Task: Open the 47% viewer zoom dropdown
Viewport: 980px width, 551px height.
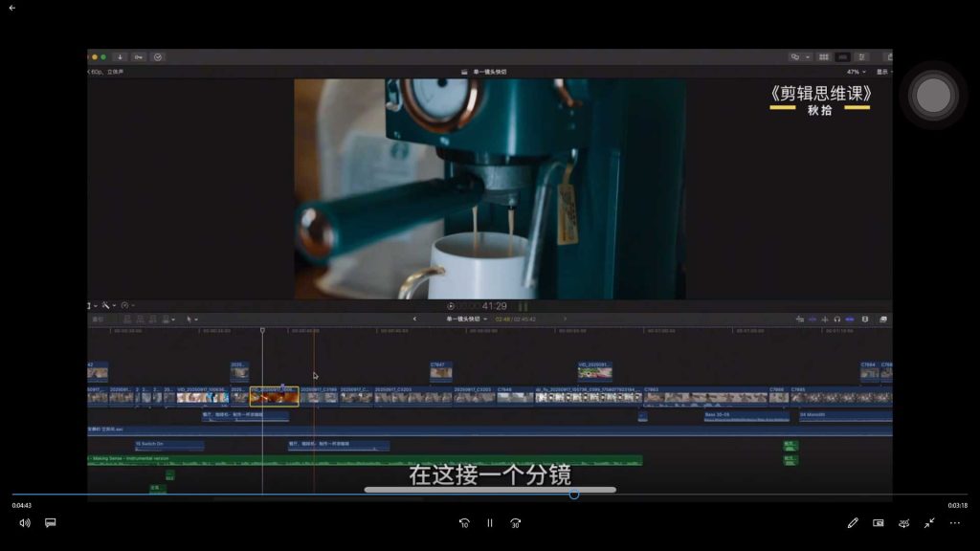Action: pyautogui.click(x=857, y=72)
